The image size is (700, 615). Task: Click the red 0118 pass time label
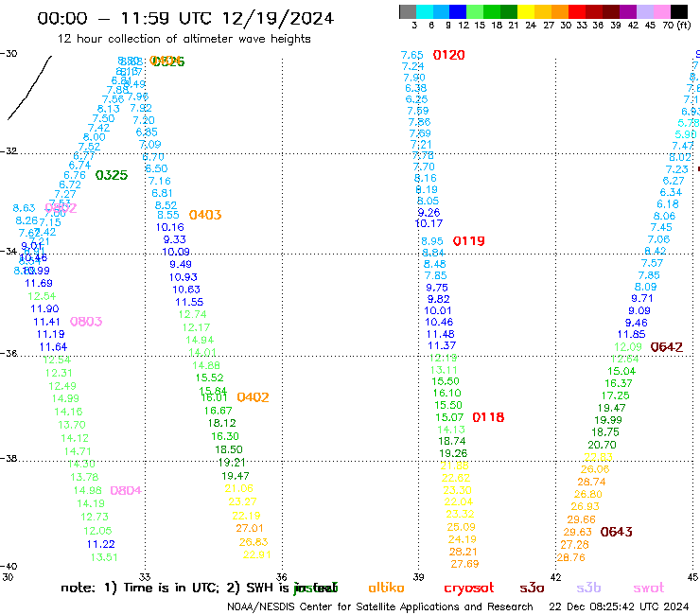(x=488, y=417)
